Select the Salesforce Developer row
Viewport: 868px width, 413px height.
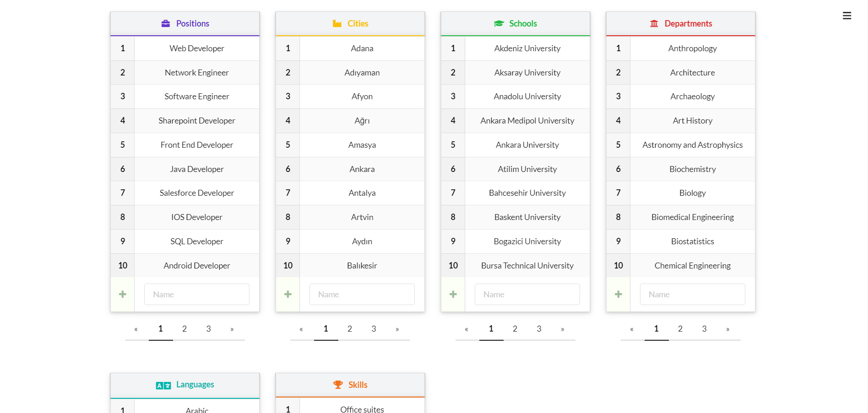(x=185, y=193)
